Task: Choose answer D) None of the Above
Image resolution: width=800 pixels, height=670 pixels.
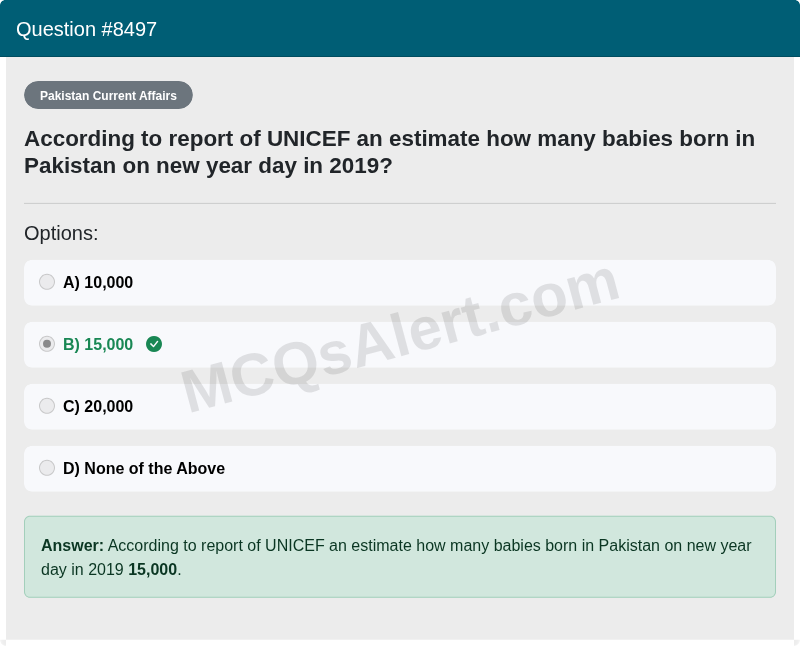Action: tap(143, 468)
